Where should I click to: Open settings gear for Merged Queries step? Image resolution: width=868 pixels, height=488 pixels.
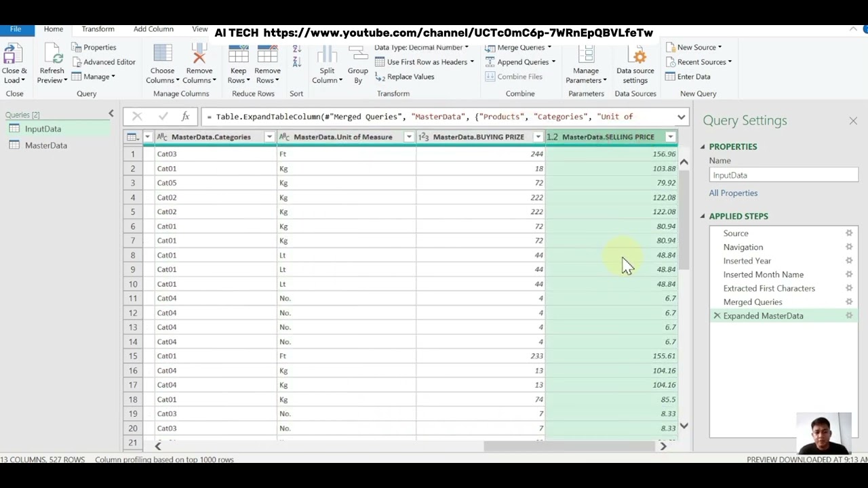(x=849, y=302)
